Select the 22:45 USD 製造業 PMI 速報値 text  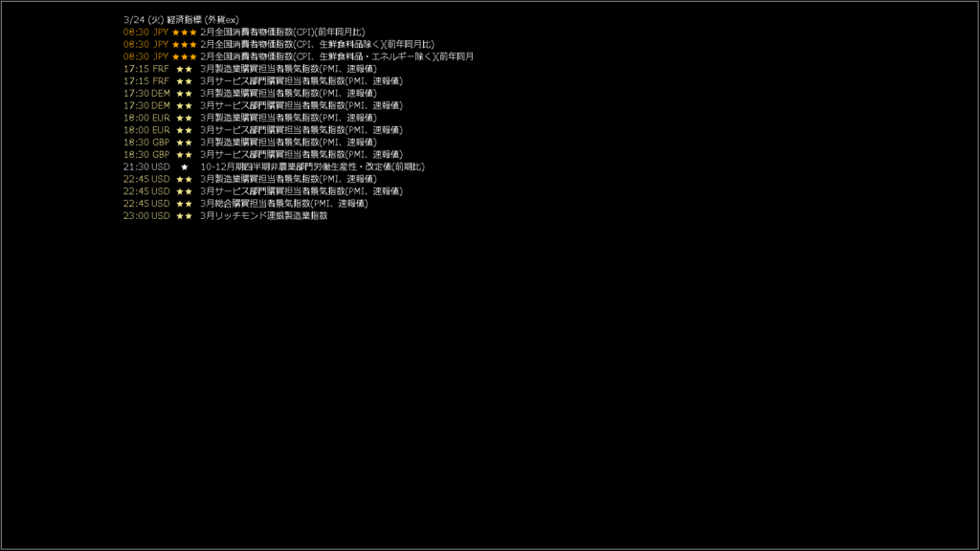(288, 179)
